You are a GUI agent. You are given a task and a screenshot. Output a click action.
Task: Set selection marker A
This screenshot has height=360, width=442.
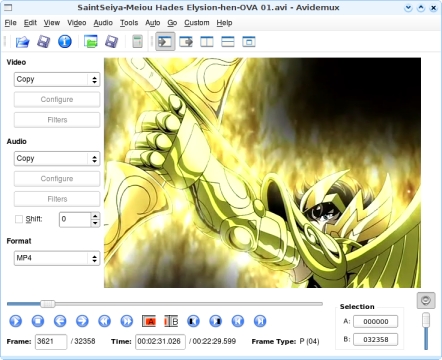pos(149,321)
